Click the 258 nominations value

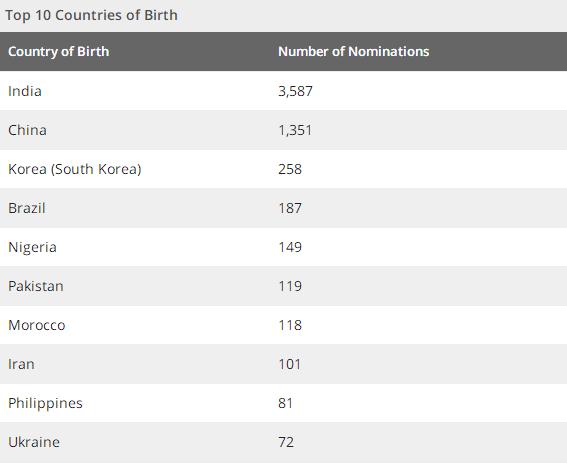click(290, 169)
